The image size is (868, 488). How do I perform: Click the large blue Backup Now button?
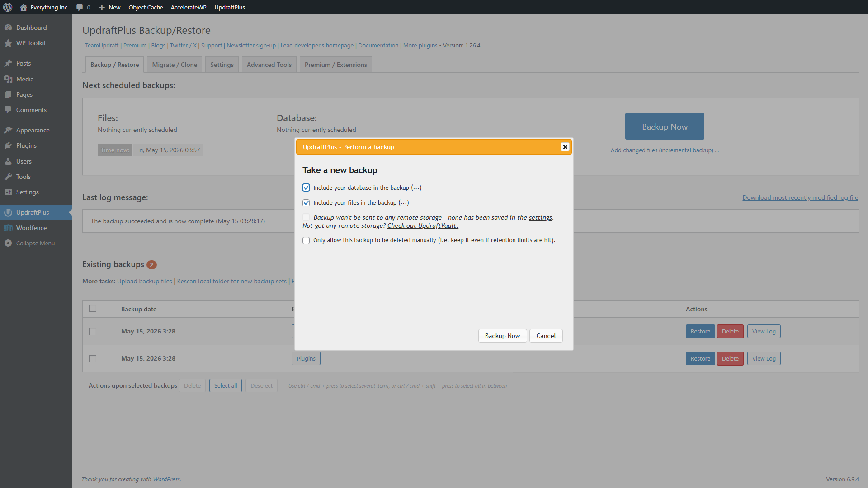click(x=665, y=127)
